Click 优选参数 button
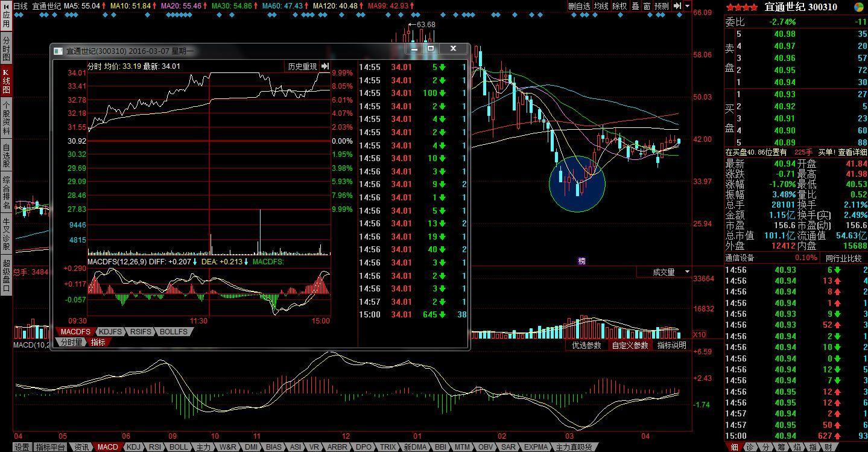 point(586,345)
